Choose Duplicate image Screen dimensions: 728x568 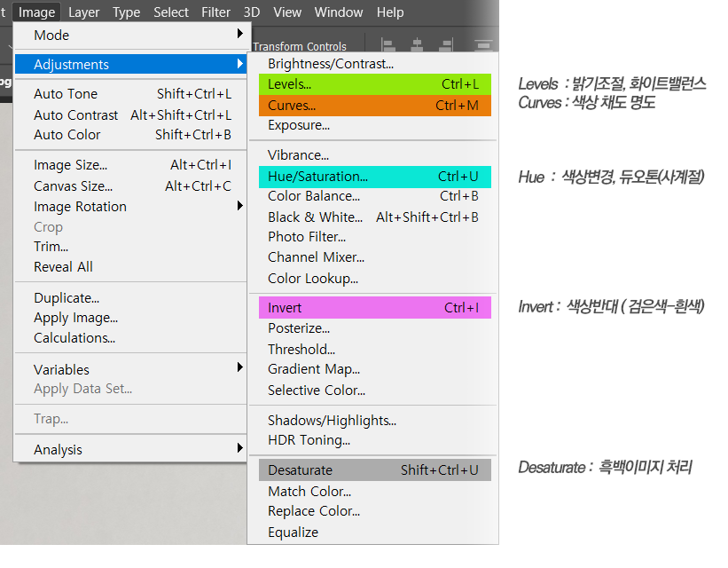(131, 298)
